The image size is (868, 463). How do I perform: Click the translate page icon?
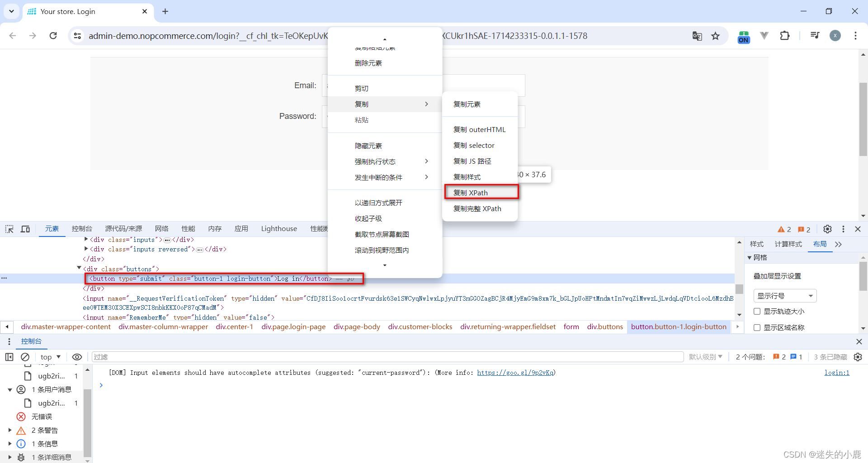point(697,36)
